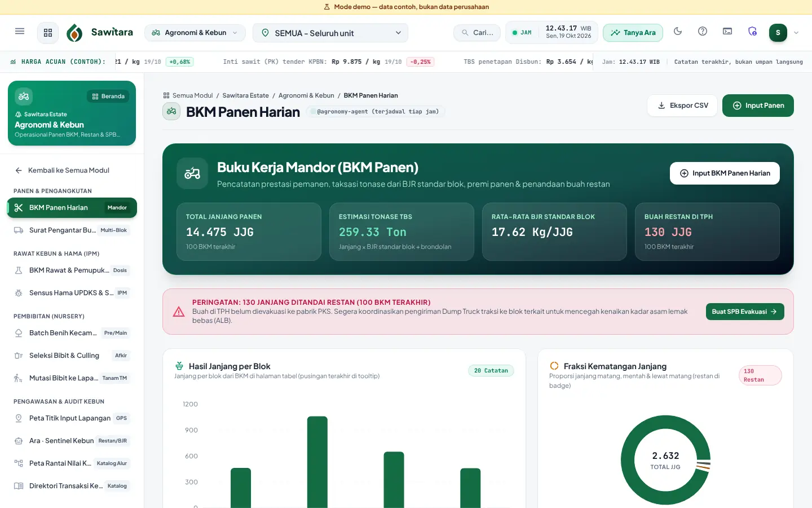Open Semua Modul breadcrumb link
The width and height of the screenshot is (812, 508).
(188, 95)
